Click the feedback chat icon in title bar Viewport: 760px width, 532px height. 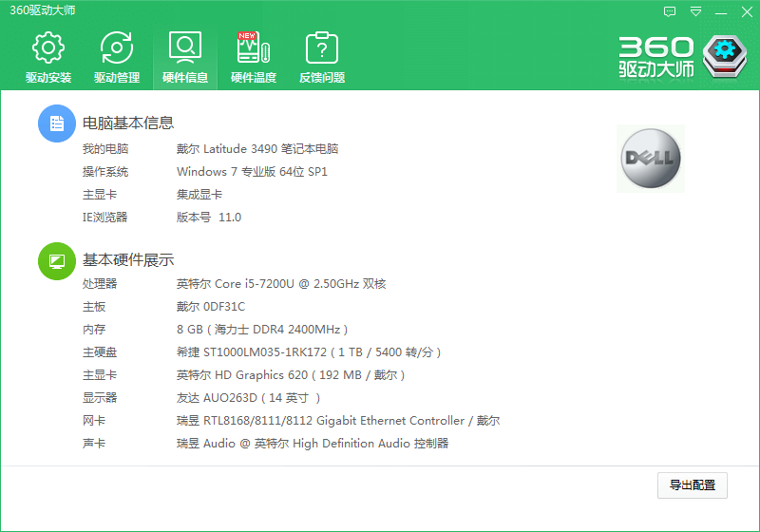pyautogui.click(x=670, y=11)
